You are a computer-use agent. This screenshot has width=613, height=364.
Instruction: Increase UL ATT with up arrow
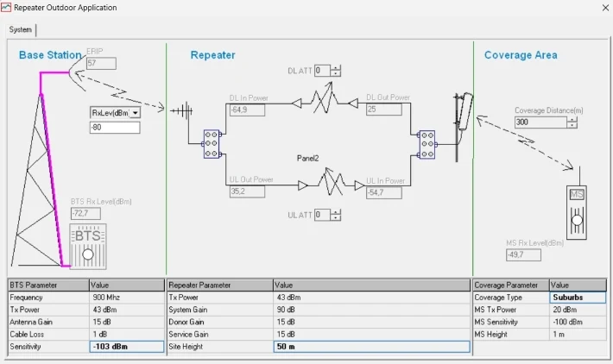336,212
